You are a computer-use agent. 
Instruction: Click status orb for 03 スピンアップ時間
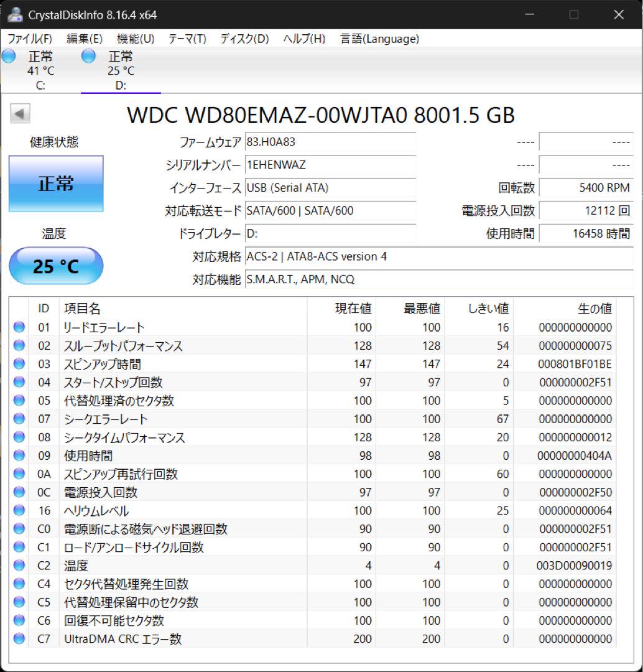[x=19, y=364]
